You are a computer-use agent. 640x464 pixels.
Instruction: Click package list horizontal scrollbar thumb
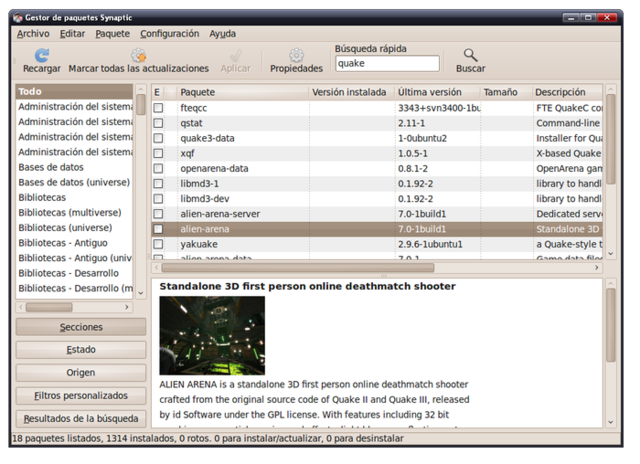pos(298,268)
